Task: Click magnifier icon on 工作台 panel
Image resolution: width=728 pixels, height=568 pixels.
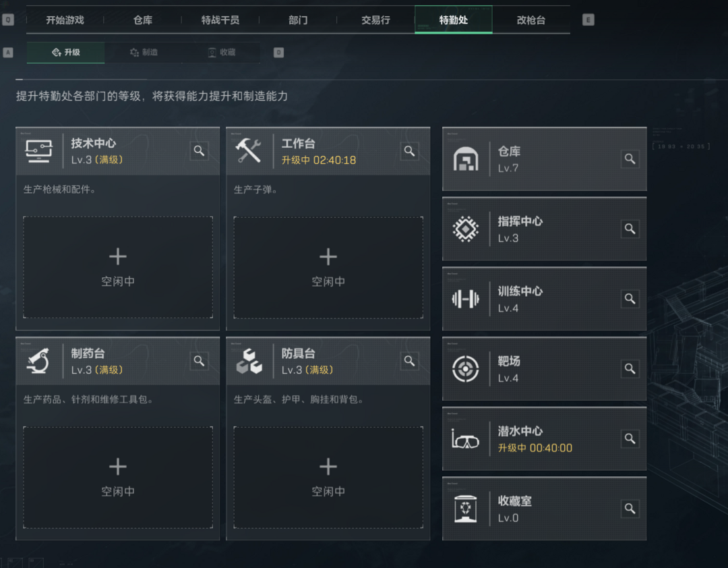Action: [x=409, y=151]
